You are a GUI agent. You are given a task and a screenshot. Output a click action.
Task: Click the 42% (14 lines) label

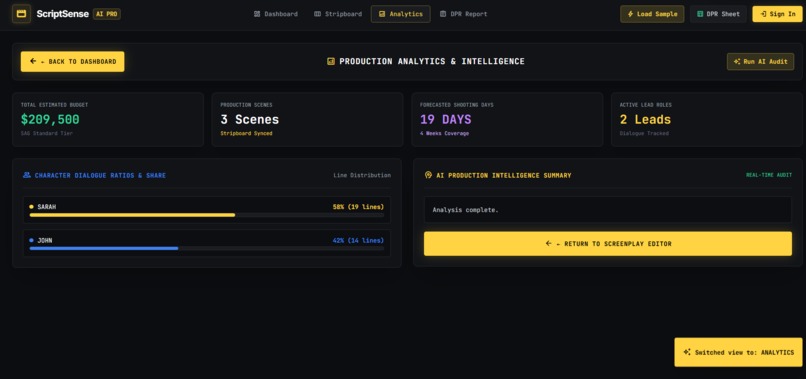point(358,240)
